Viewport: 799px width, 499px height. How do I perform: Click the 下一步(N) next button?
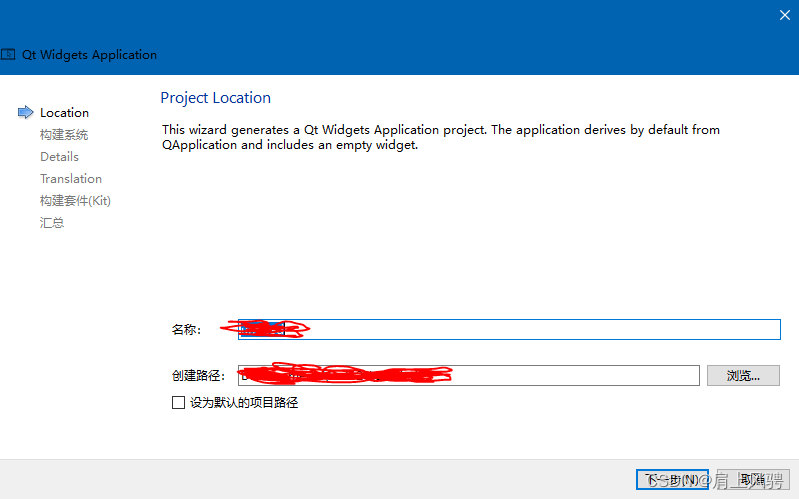[672, 480]
